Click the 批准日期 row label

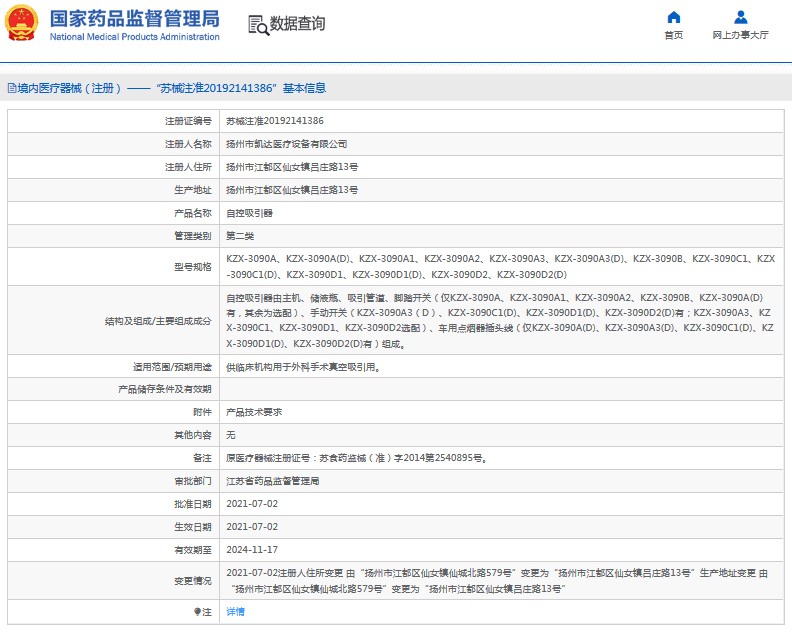tap(192, 504)
